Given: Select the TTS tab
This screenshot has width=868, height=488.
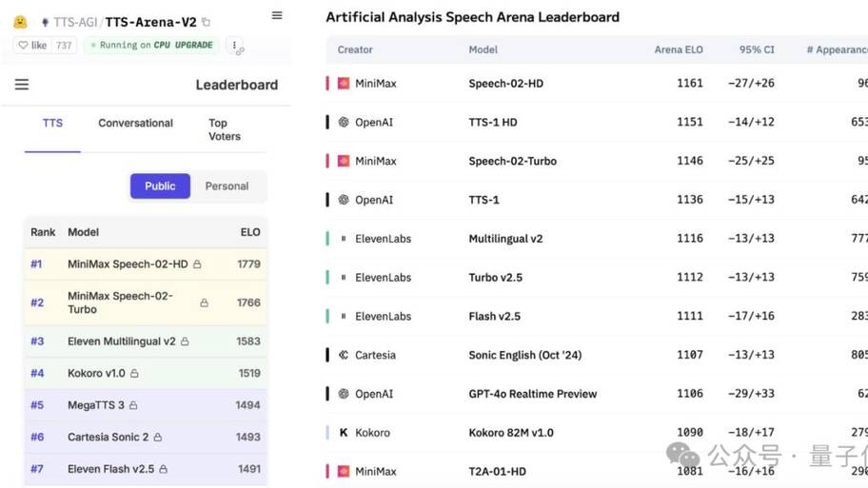Looking at the screenshot, I should click(52, 124).
